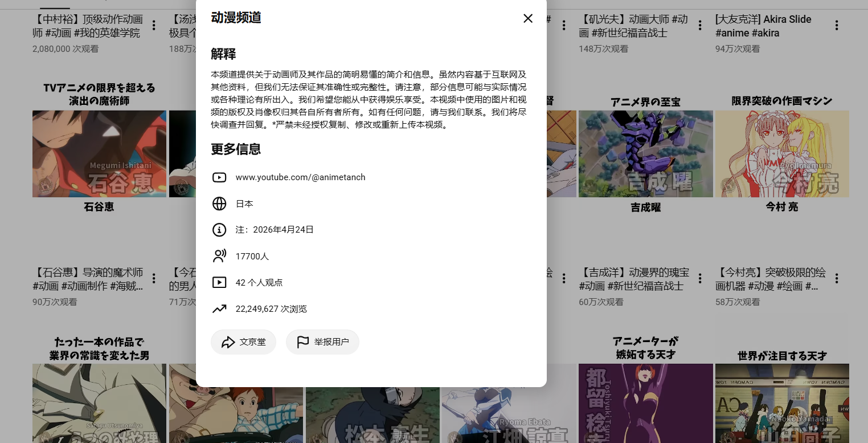Click the 60万次观看 view count
The height and width of the screenshot is (443, 868).
pos(601,302)
